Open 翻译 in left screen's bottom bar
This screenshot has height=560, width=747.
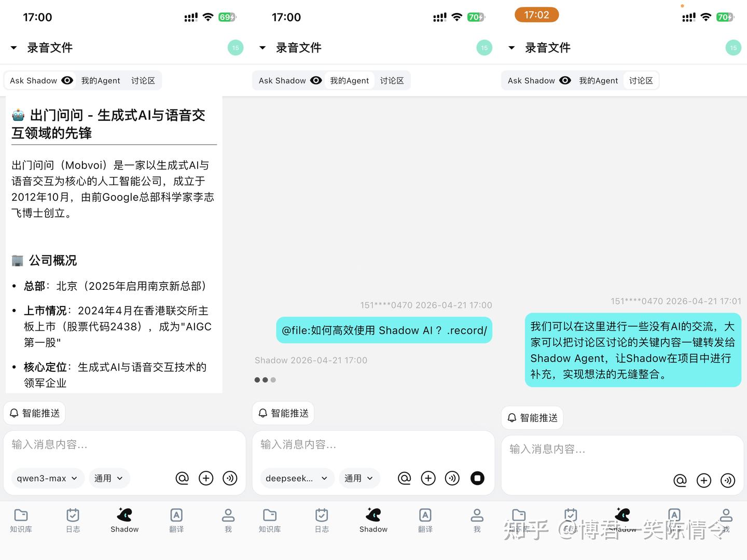(x=176, y=520)
